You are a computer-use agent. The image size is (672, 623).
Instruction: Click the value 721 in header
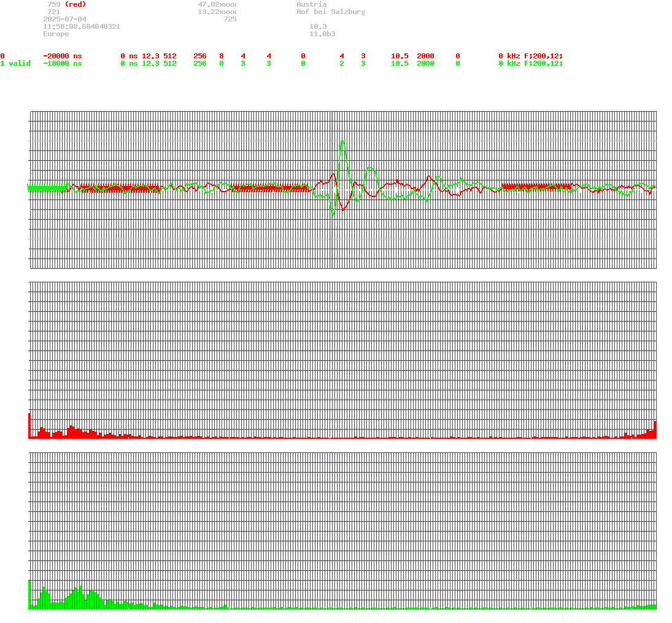tap(54, 12)
